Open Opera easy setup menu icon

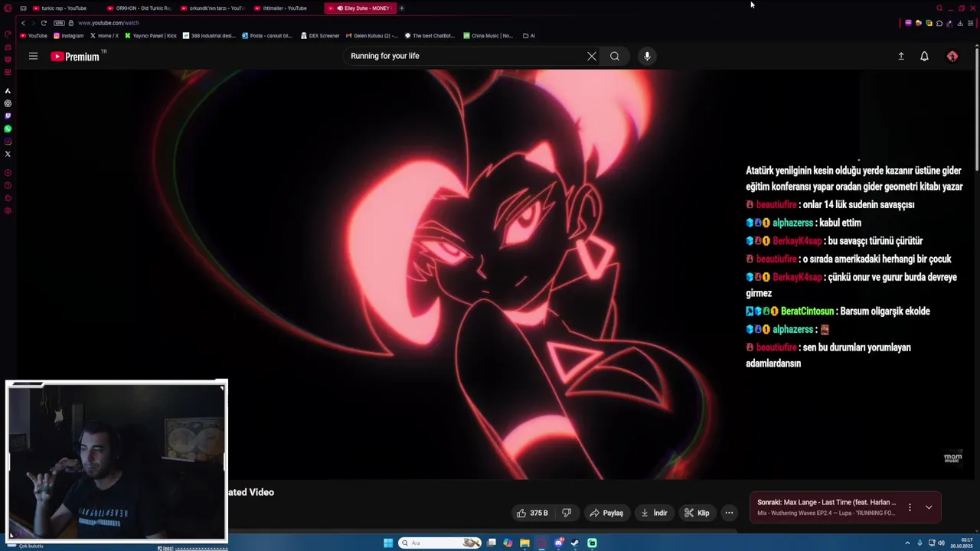971,23
